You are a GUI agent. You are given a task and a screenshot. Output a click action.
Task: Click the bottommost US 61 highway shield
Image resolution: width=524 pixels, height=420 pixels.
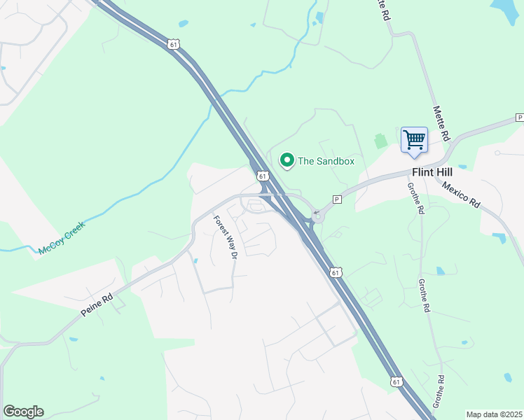[397, 381]
